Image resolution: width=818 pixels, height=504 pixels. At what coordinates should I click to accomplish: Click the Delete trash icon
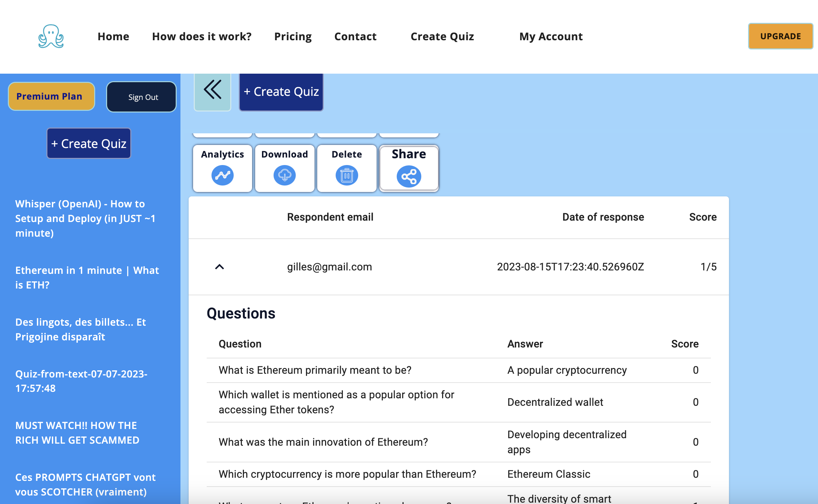point(347,175)
